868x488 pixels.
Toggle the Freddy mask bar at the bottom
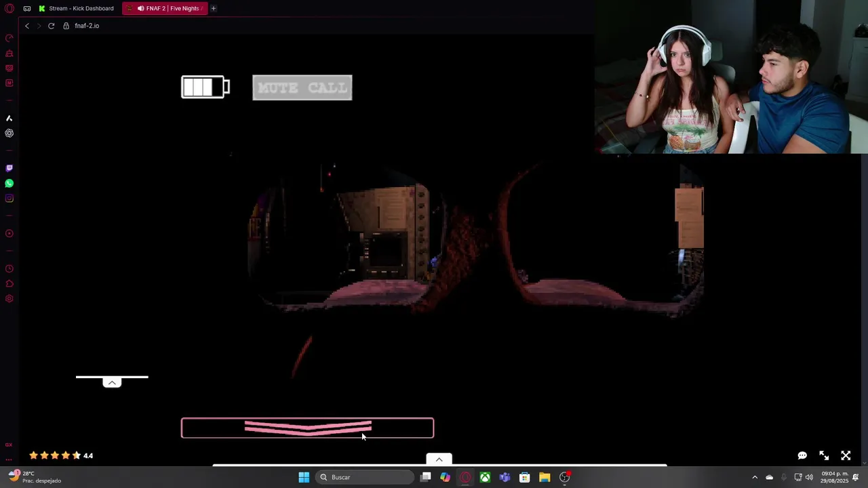(x=307, y=428)
